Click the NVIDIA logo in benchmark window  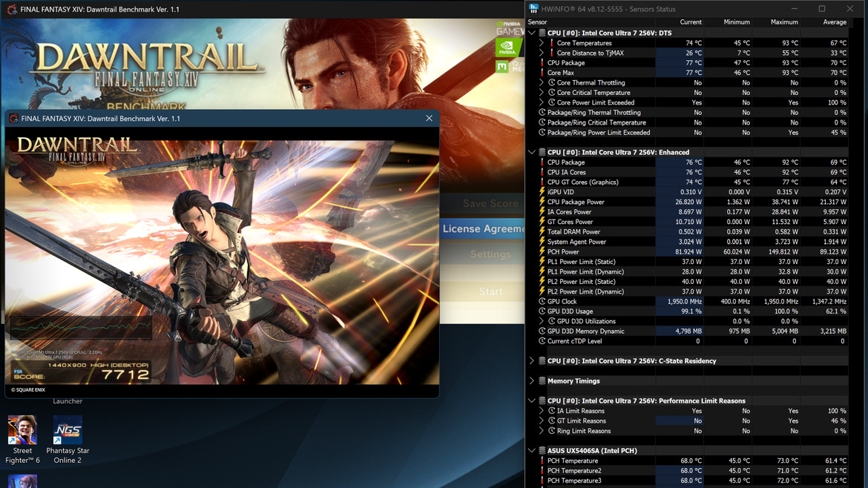point(507,47)
